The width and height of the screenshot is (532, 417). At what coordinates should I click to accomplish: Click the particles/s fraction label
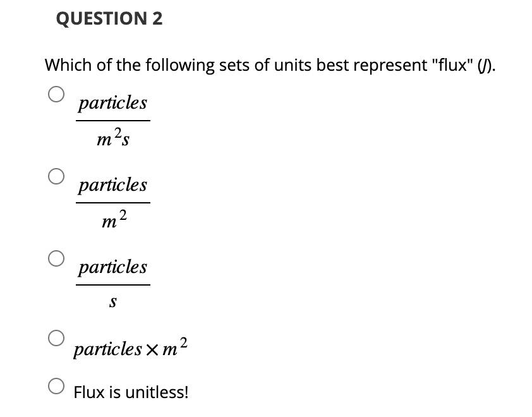coord(112,283)
